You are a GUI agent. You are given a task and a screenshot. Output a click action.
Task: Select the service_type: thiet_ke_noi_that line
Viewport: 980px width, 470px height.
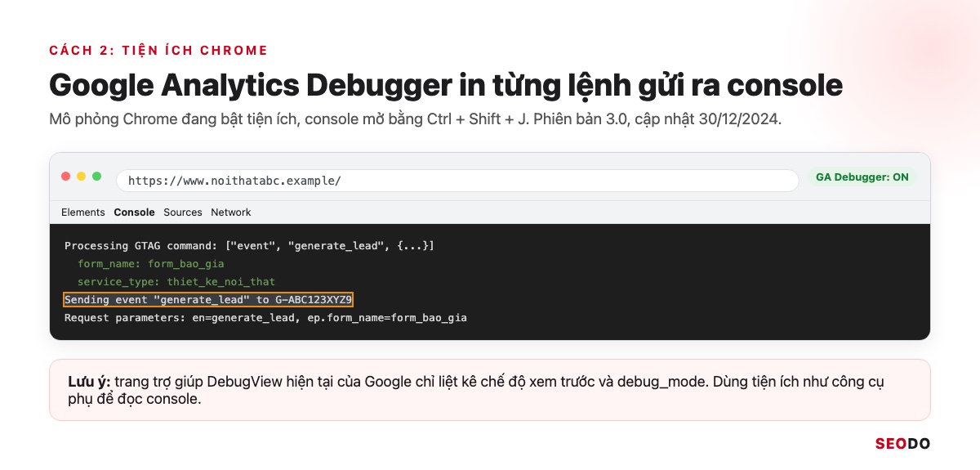[176, 281]
